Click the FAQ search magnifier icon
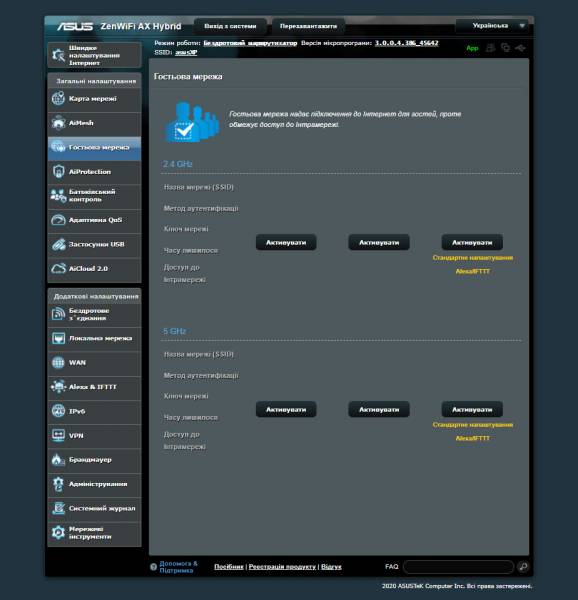This screenshot has height=600, width=578. tap(523, 566)
